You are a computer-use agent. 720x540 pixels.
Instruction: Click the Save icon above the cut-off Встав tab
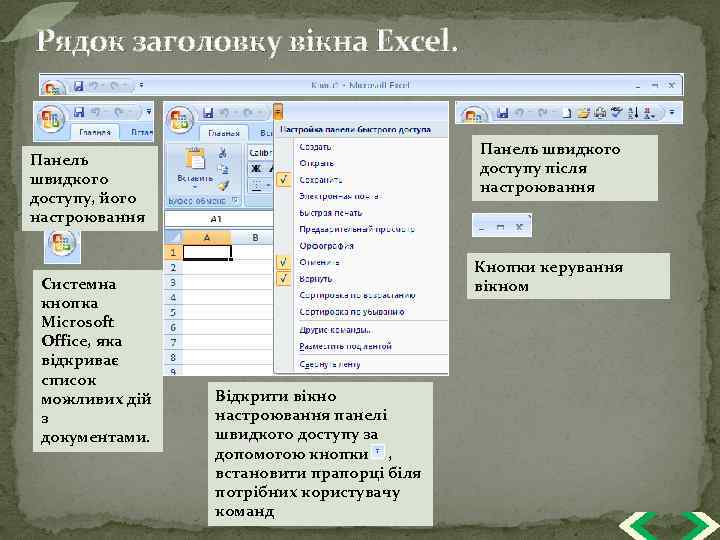tap(79, 112)
